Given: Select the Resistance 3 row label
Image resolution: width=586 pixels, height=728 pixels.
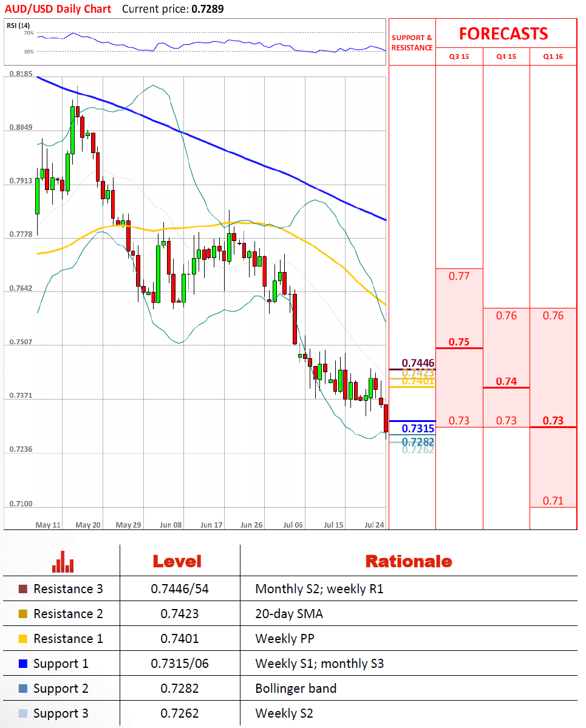Looking at the screenshot, I should [x=68, y=589].
